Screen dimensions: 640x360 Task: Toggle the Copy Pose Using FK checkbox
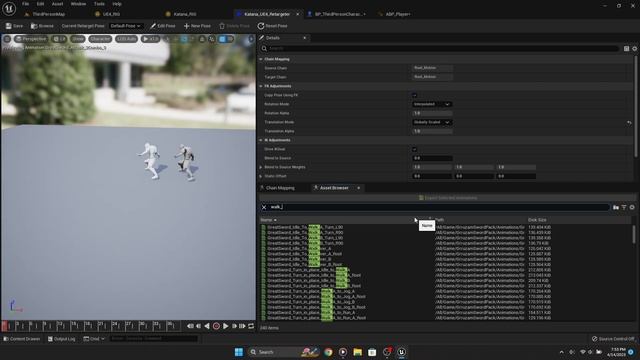point(415,95)
